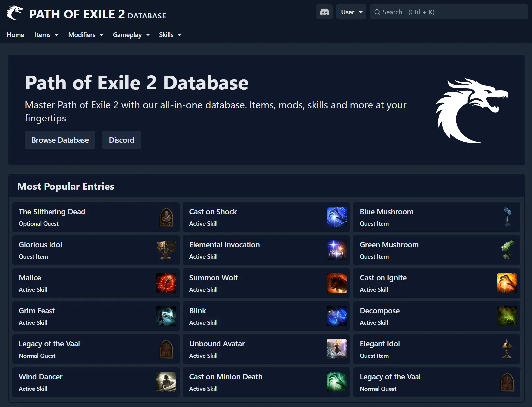This screenshot has height=407, width=532.
Task: Click the Blue Mushroom item icon
Action: point(507,217)
